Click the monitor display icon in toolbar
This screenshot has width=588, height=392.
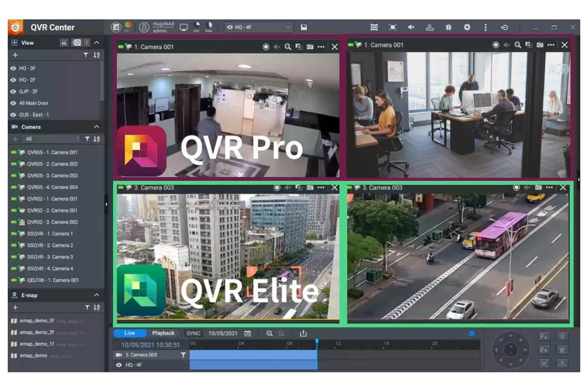[184, 27]
